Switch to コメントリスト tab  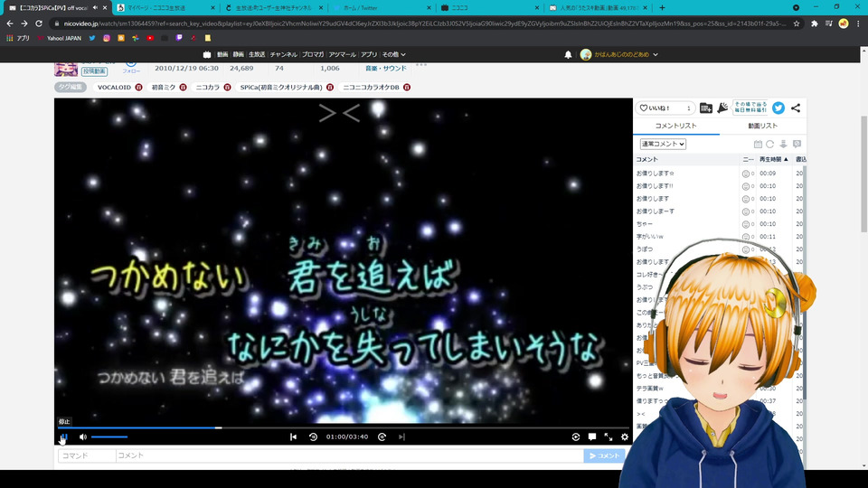pyautogui.click(x=676, y=127)
